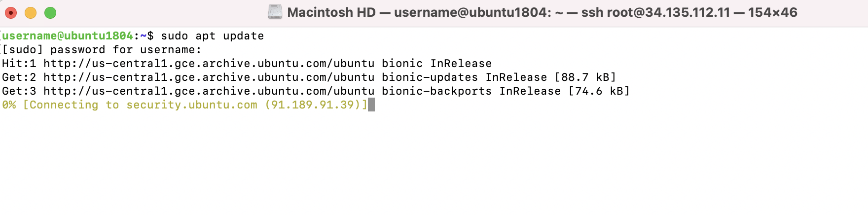Click the [74.6 kB] size text
This screenshot has width=868, height=215.
pyautogui.click(x=599, y=91)
